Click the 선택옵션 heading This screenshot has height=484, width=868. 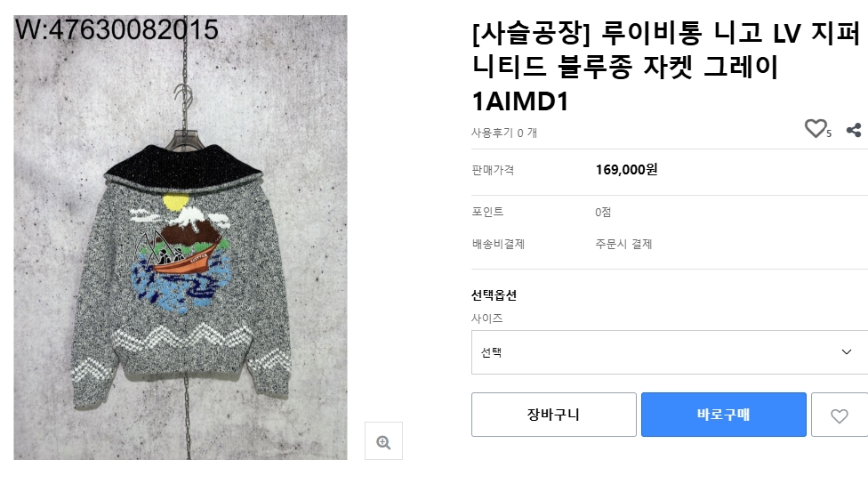494,295
